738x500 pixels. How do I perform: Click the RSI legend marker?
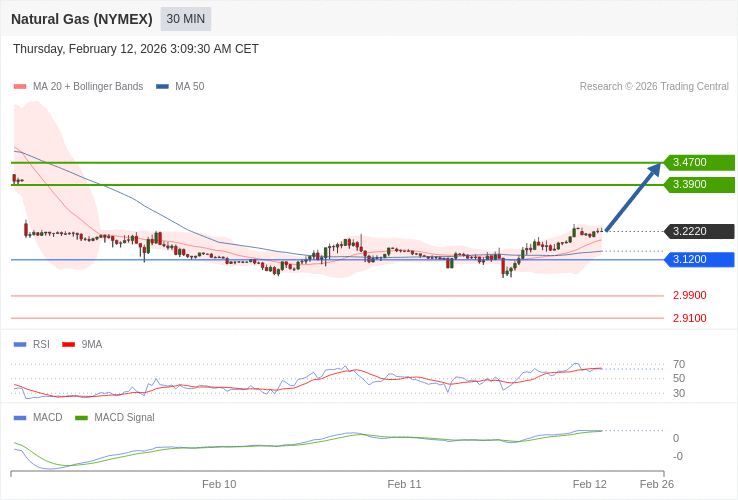20,344
